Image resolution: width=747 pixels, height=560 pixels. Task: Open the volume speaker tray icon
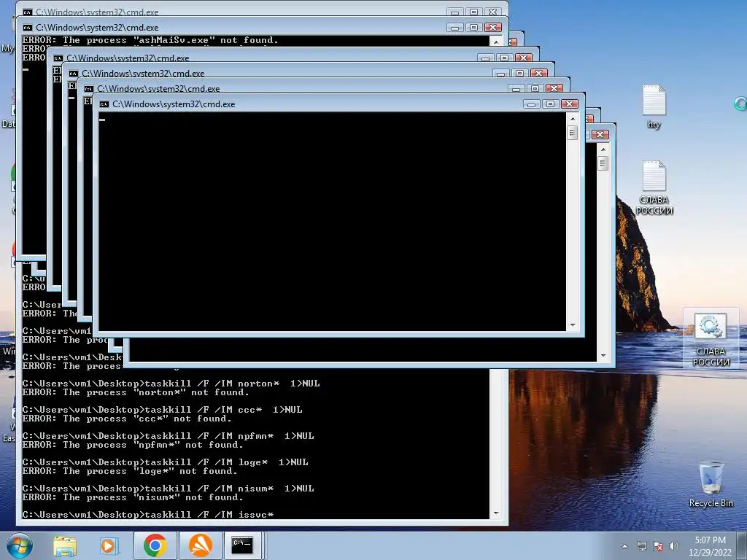(x=673, y=546)
